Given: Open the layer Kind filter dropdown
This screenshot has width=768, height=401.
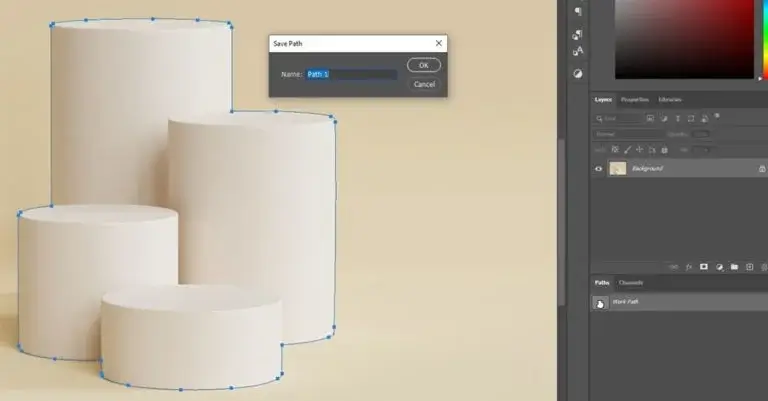Looking at the screenshot, I should (618, 118).
